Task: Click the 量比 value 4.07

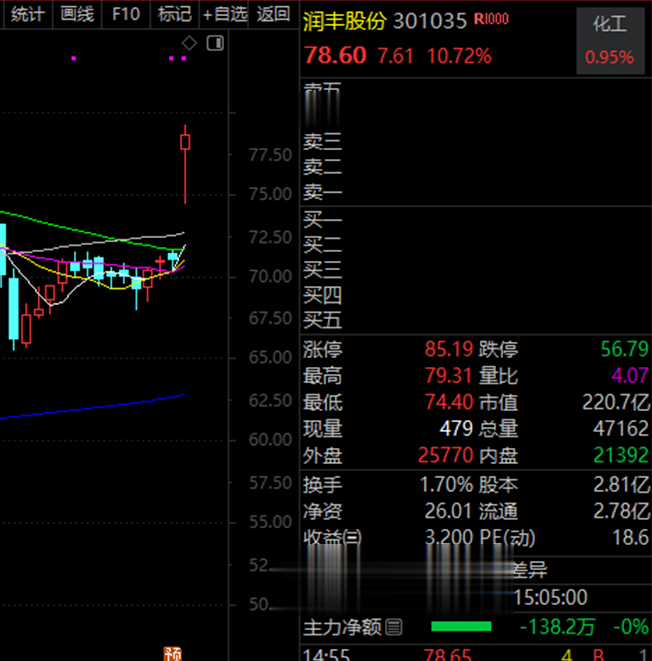Action: coord(630,375)
